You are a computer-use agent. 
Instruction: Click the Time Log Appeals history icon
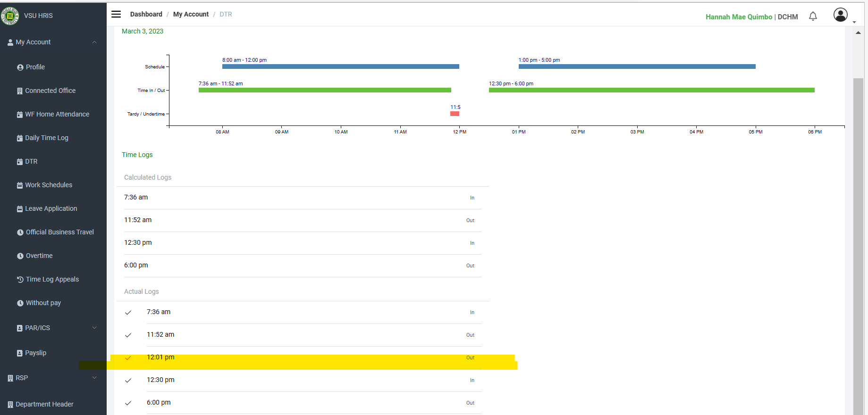click(x=20, y=280)
